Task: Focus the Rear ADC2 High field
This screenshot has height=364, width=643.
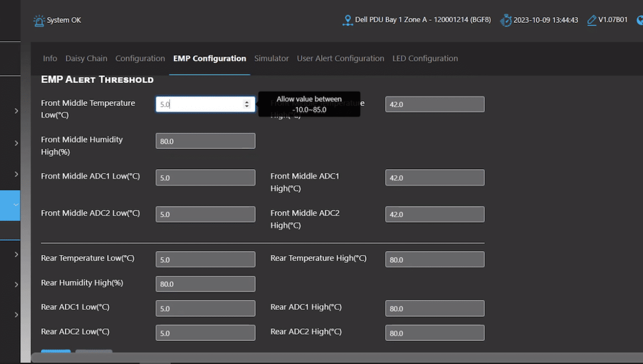Action: click(x=435, y=333)
